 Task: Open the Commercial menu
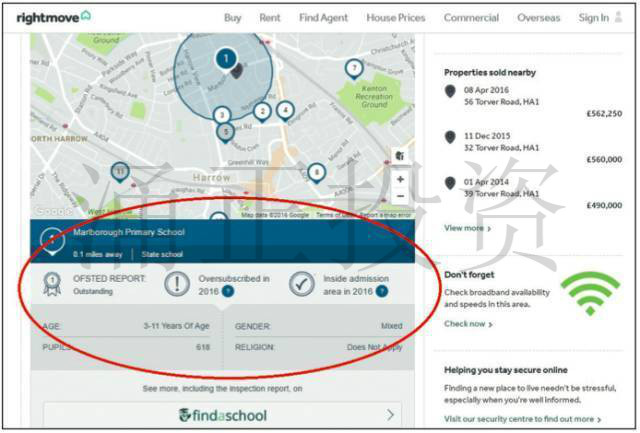471,18
